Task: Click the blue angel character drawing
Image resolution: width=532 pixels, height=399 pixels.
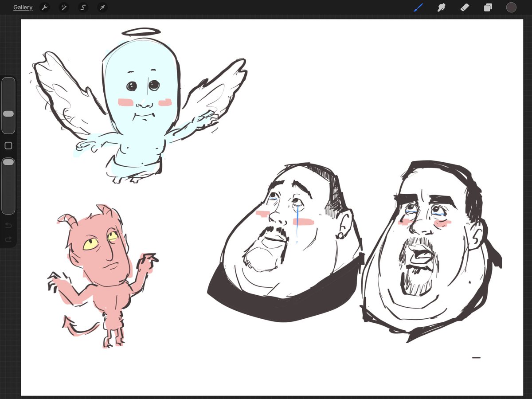Action: click(x=140, y=106)
